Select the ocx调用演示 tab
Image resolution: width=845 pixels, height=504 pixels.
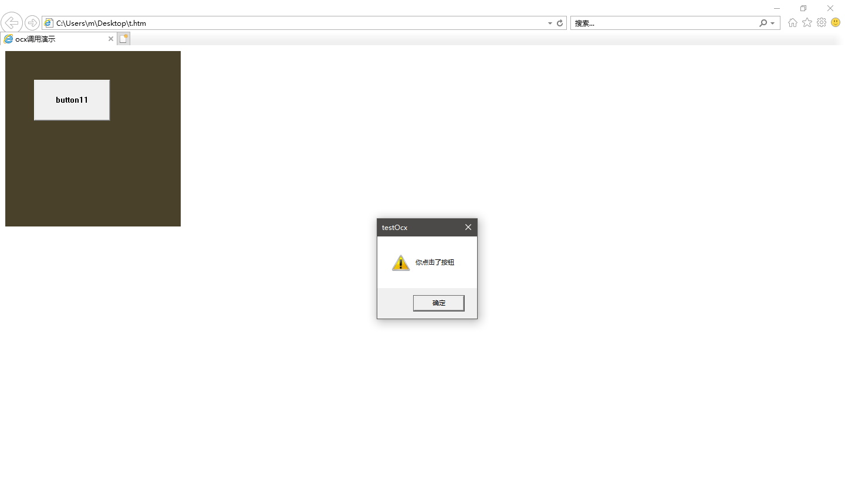[x=53, y=39]
